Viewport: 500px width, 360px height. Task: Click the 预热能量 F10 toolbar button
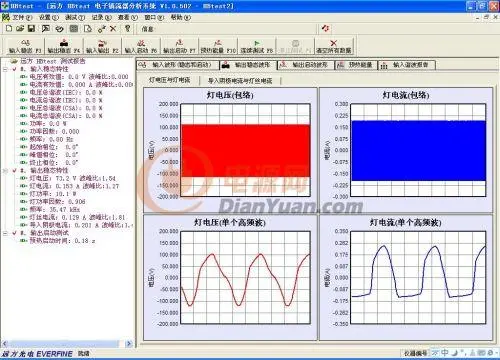point(218,46)
